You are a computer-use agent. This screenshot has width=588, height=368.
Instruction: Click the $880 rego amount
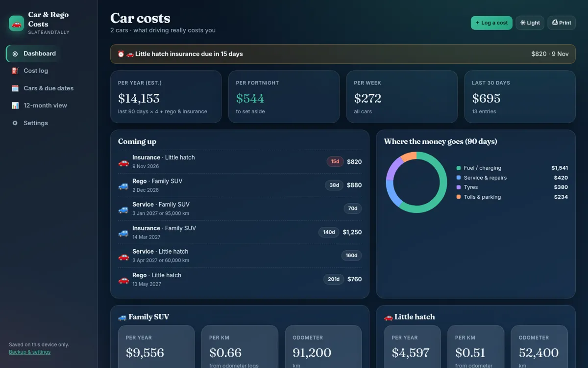pyautogui.click(x=354, y=185)
